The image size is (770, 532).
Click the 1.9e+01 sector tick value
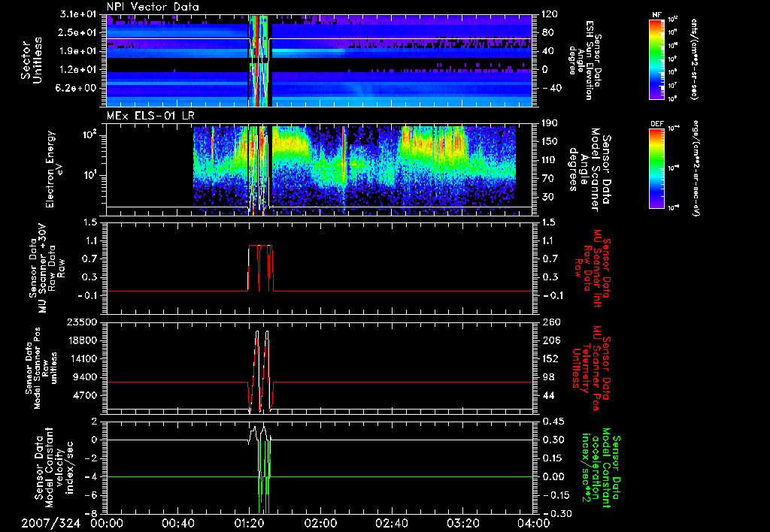click(x=78, y=51)
